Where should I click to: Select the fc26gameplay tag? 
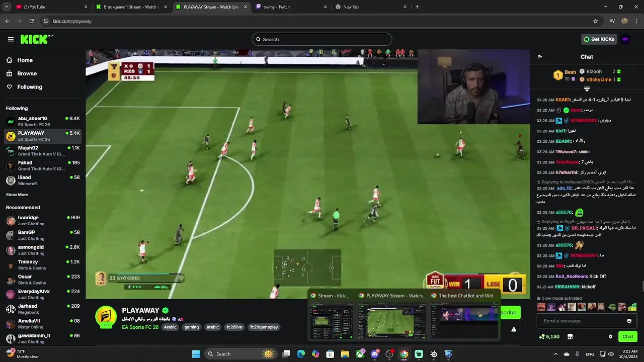click(264, 327)
